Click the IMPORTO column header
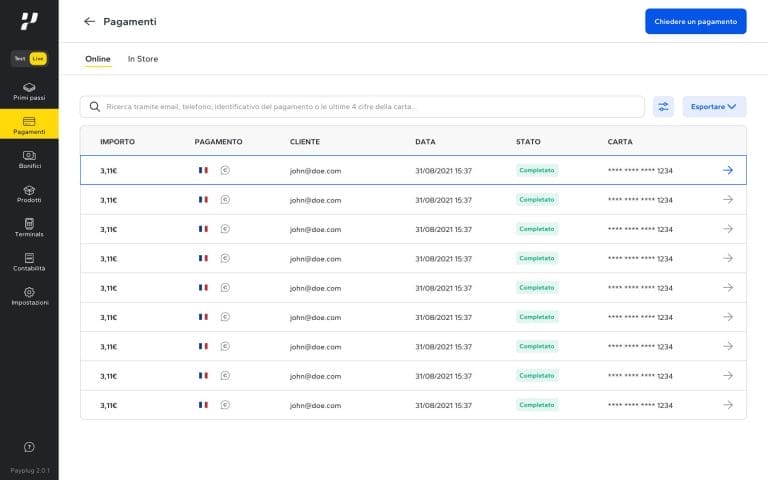Screen dimensions: 768x480 pyautogui.click(x=117, y=141)
